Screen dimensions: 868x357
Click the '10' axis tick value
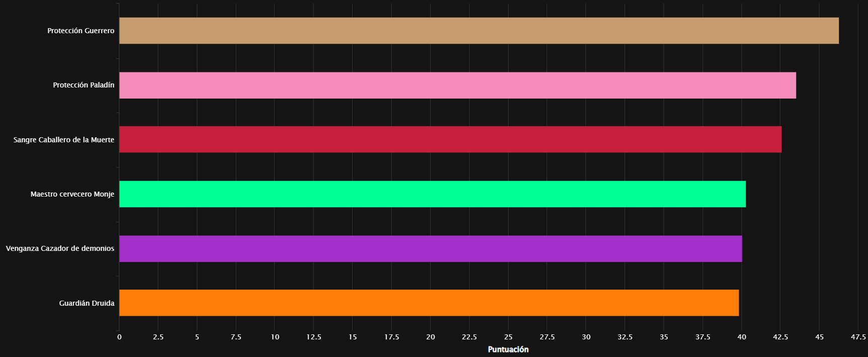pos(275,337)
